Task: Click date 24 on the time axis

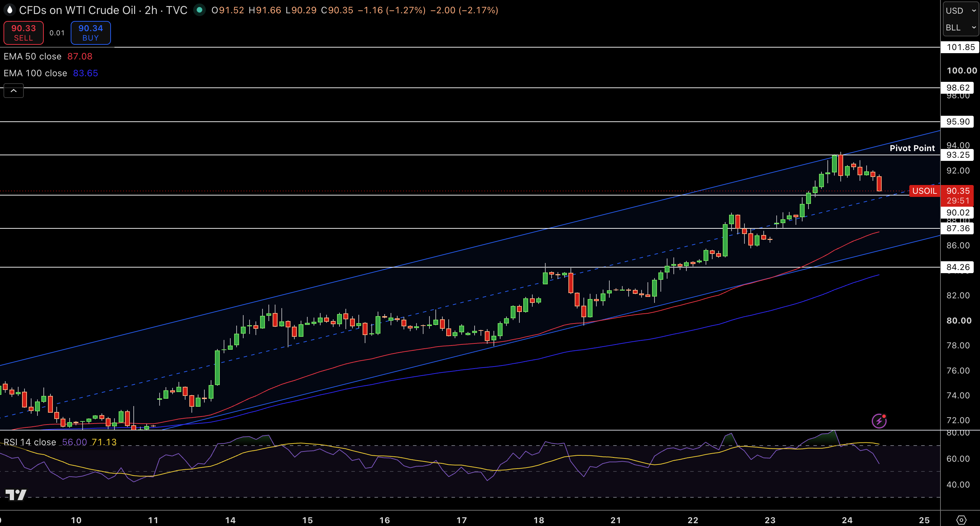Action: pyautogui.click(x=847, y=520)
